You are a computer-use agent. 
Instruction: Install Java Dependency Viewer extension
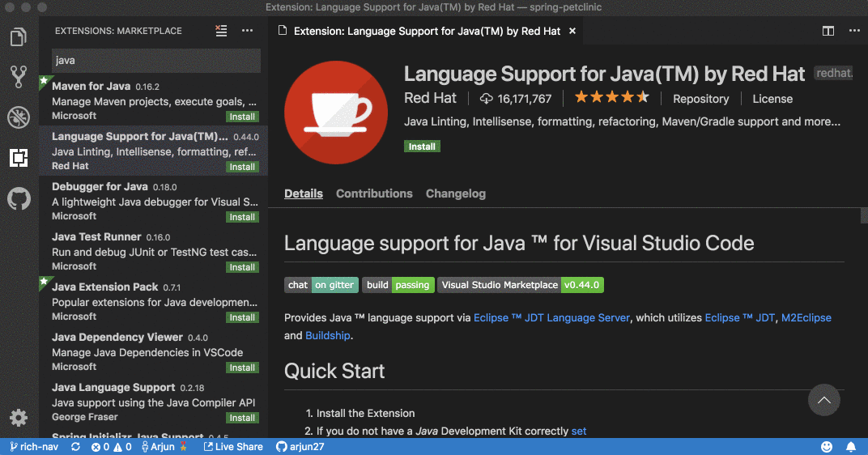pos(242,368)
